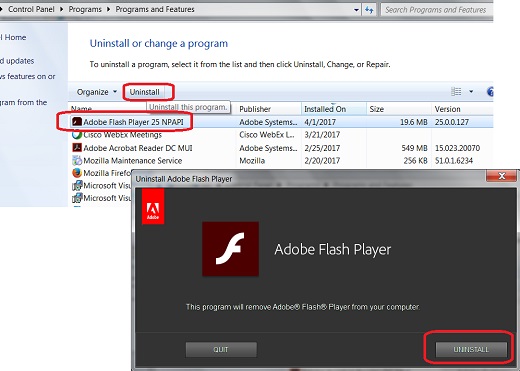The height and width of the screenshot is (371, 520).
Task: Open the address bar history dropdown
Action: 356,10
